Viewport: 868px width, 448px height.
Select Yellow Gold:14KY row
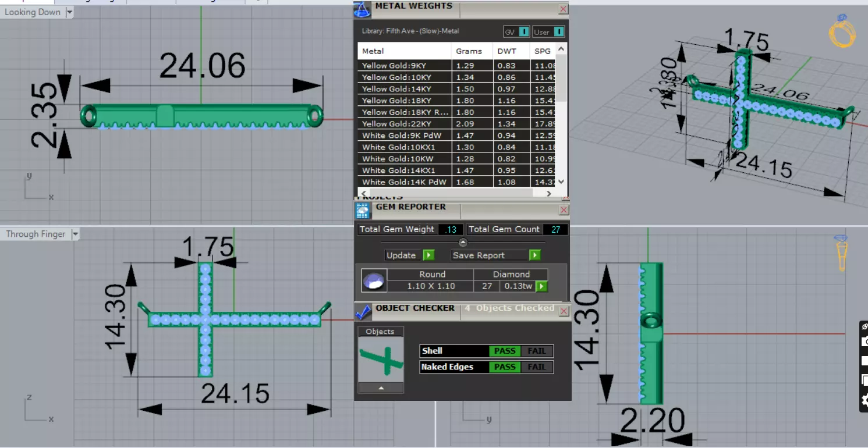point(457,89)
